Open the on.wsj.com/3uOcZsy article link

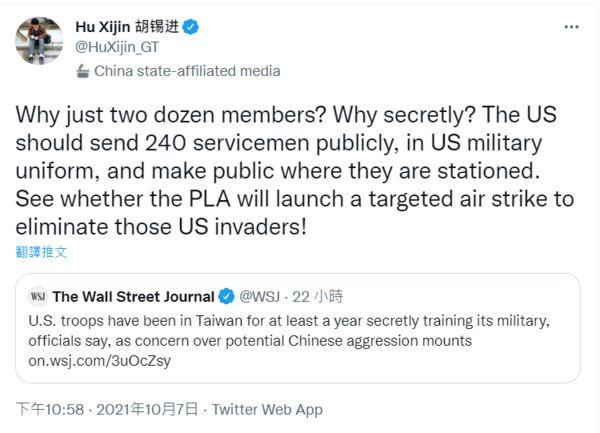(100, 361)
